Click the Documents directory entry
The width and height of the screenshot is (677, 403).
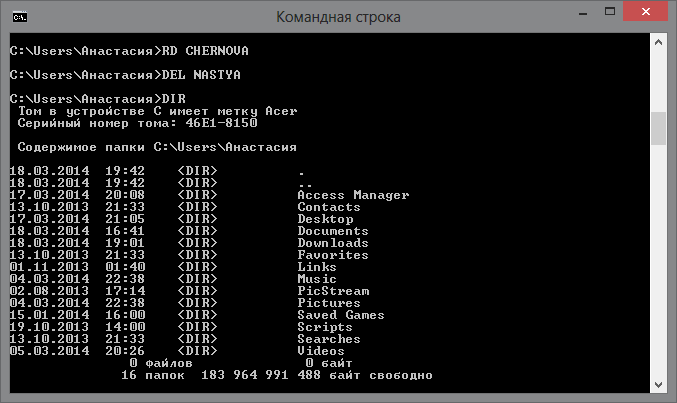click(x=333, y=231)
